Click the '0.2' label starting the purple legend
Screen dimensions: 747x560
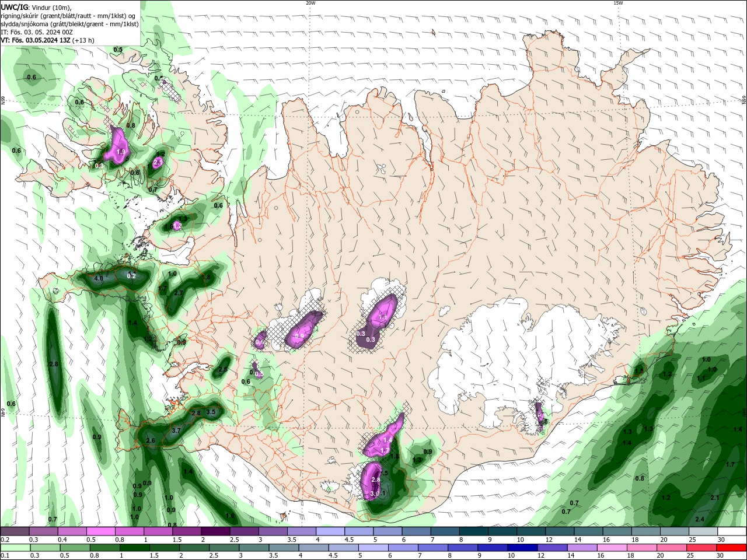[5, 540]
